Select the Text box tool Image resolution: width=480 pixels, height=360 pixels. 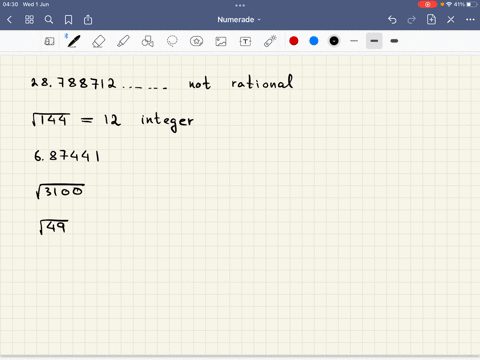coord(245,41)
